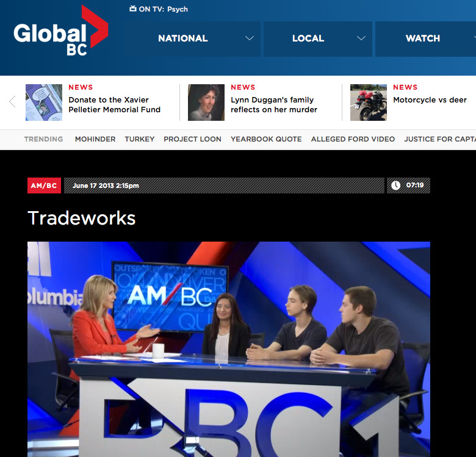Click the TV icon beside ON TV

click(132, 9)
